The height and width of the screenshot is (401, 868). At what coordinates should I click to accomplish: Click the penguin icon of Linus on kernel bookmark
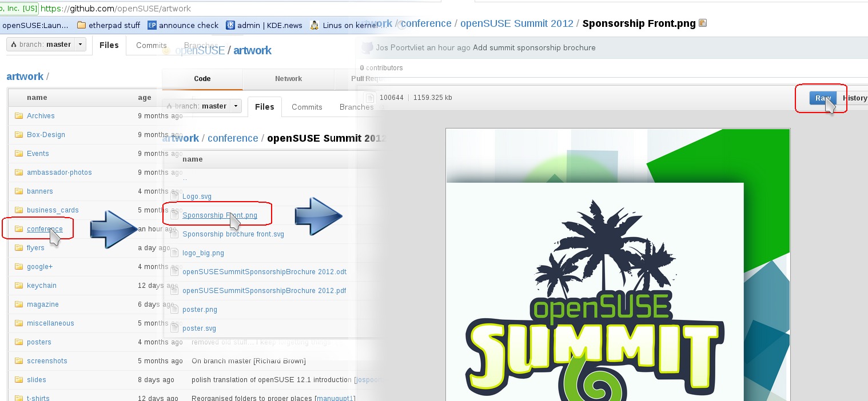tap(314, 25)
